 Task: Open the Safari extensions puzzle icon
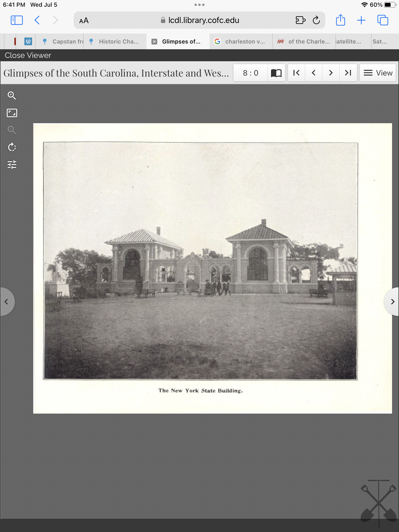click(x=300, y=20)
